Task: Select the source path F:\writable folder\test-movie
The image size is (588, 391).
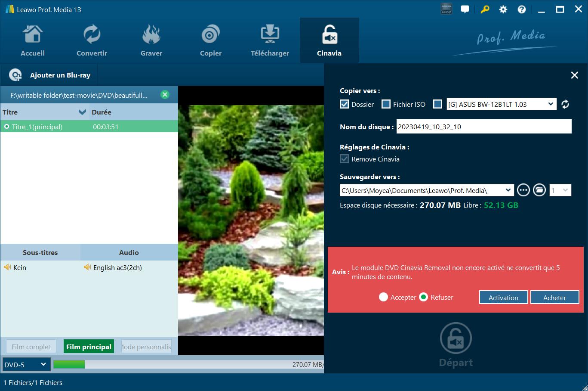Action: point(79,95)
